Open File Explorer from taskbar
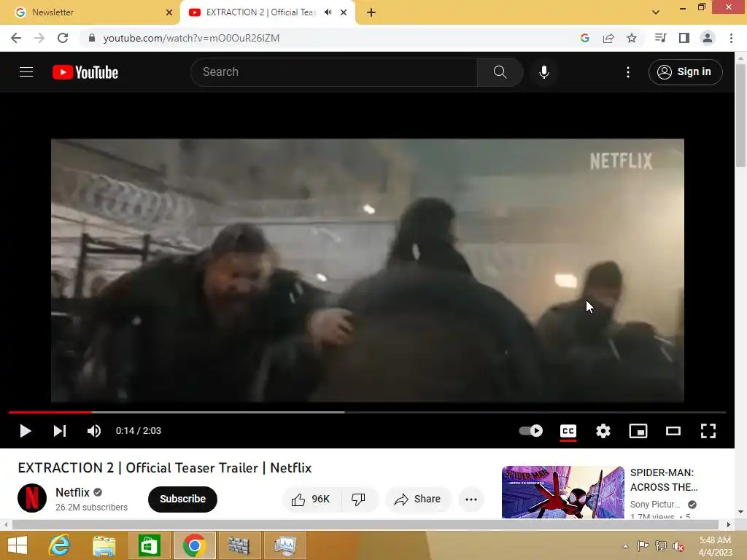747x560 pixels. (104, 545)
